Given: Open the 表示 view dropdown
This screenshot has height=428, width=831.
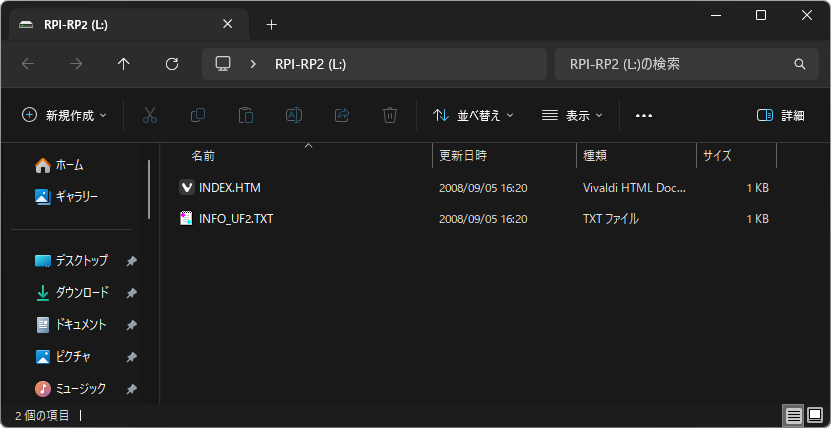Looking at the screenshot, I should click(x=572, y=115).
